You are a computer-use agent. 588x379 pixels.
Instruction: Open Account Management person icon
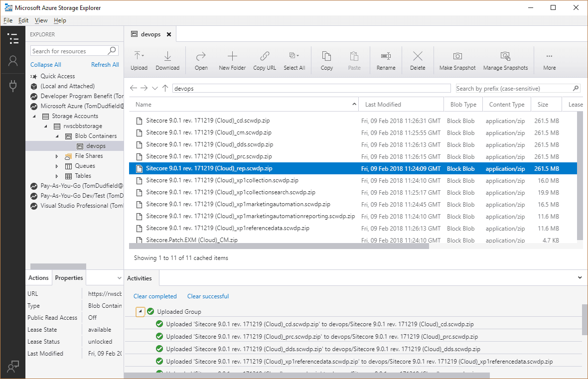pyautogui.click(x=13, y=61)
